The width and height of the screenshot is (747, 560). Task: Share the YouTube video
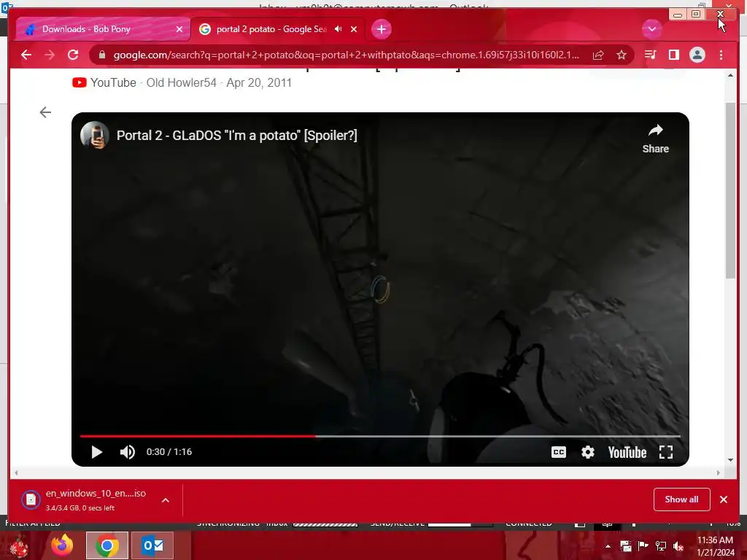tap(656, 139)
